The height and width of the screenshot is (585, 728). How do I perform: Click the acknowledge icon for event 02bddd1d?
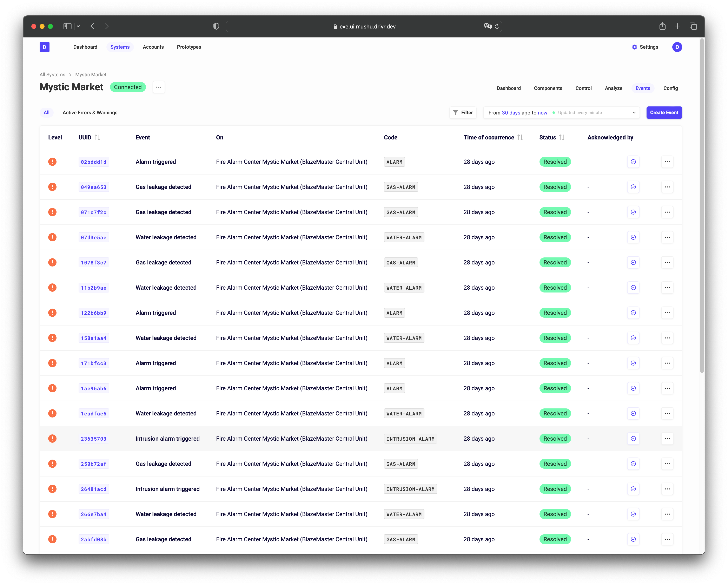click(x=633, y=162)
